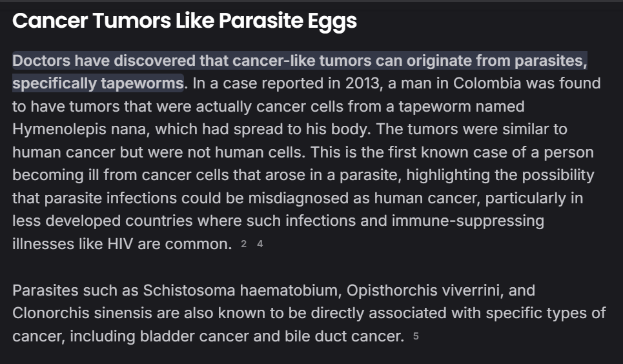Open citation reference 5 after bile duct cancer
This screenshot has height=364, width=623.
(416, 336)
